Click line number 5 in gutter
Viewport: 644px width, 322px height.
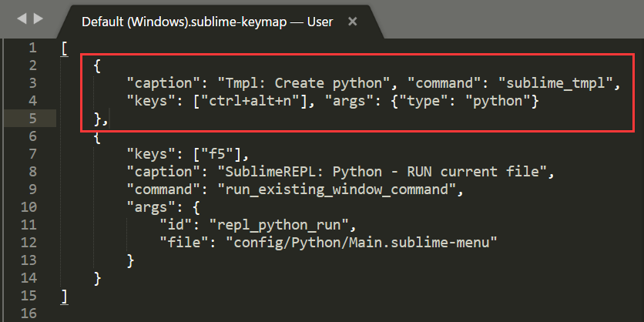[33, 119]
